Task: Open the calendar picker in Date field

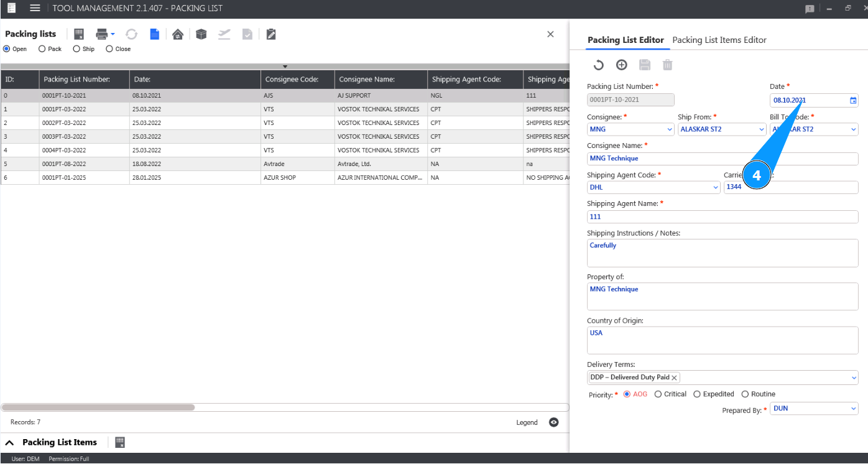Action: pos(853,100)
